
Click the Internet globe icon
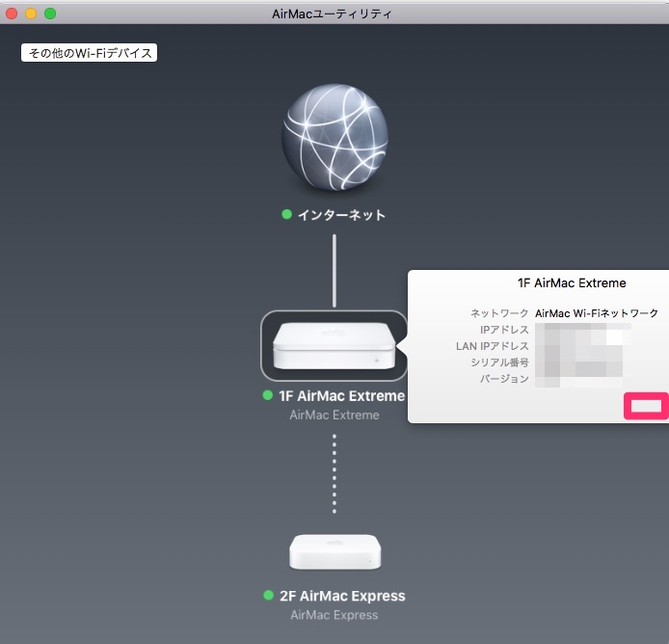(334, 137)
